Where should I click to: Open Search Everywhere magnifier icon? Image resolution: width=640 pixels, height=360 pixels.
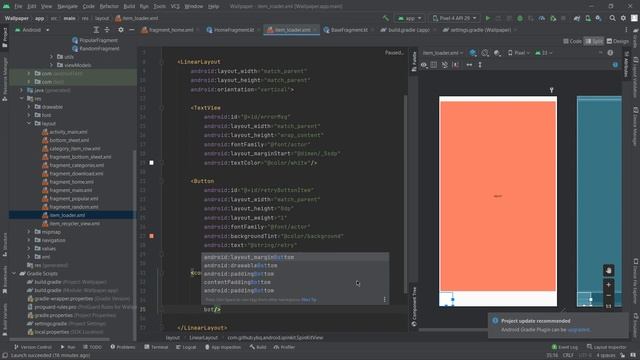coord(612,18)
